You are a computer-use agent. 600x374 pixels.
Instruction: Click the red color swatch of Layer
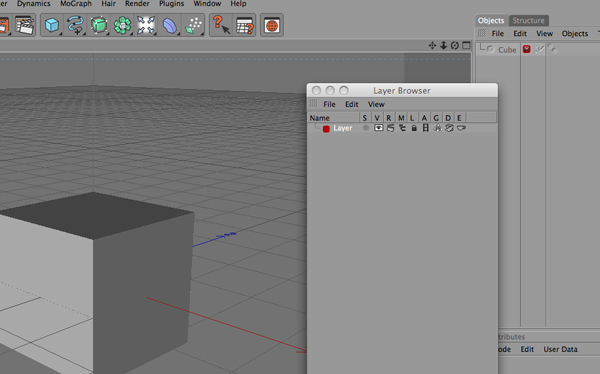tap(326, 129)
